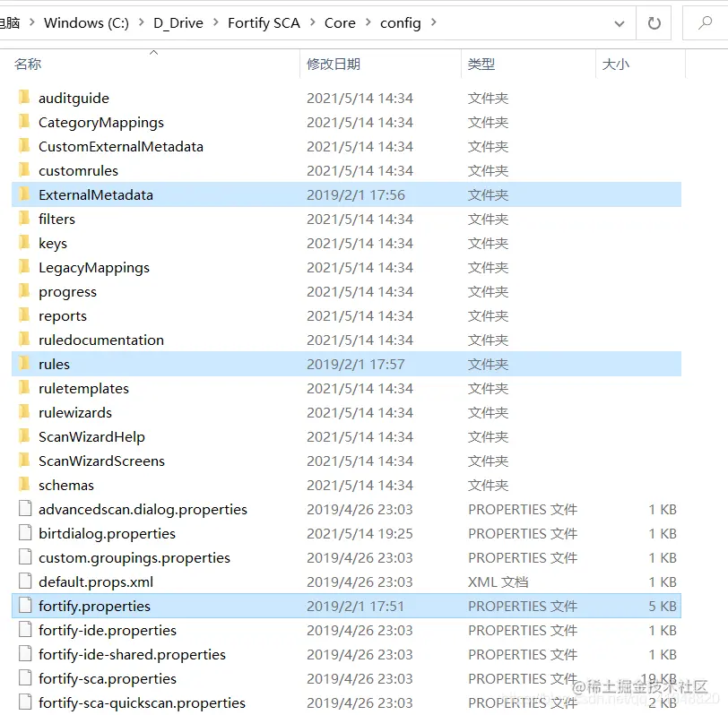The image size is (728, 715).
Task: Click the default.props.xml file icon
Action: click(25, 581)
